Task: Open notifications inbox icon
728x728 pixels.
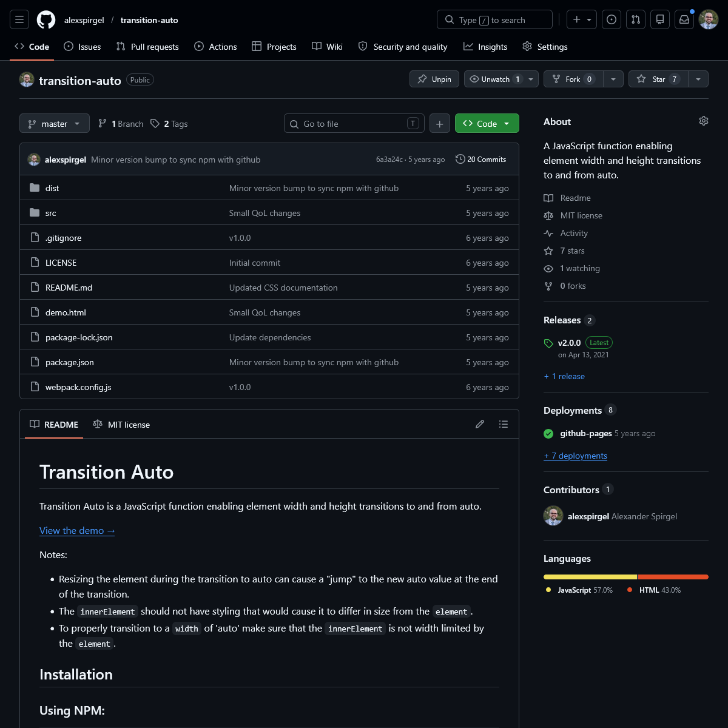Action: [684, 19]
